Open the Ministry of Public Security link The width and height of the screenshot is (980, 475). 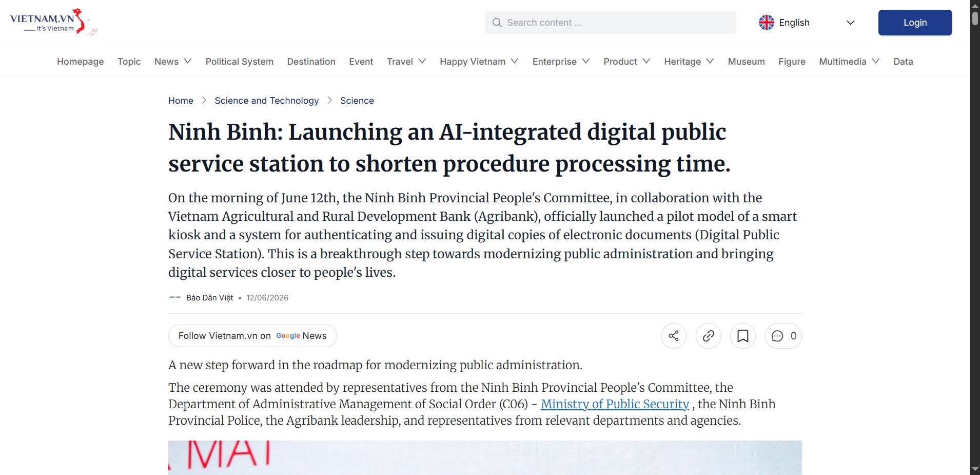coord(615,404)
